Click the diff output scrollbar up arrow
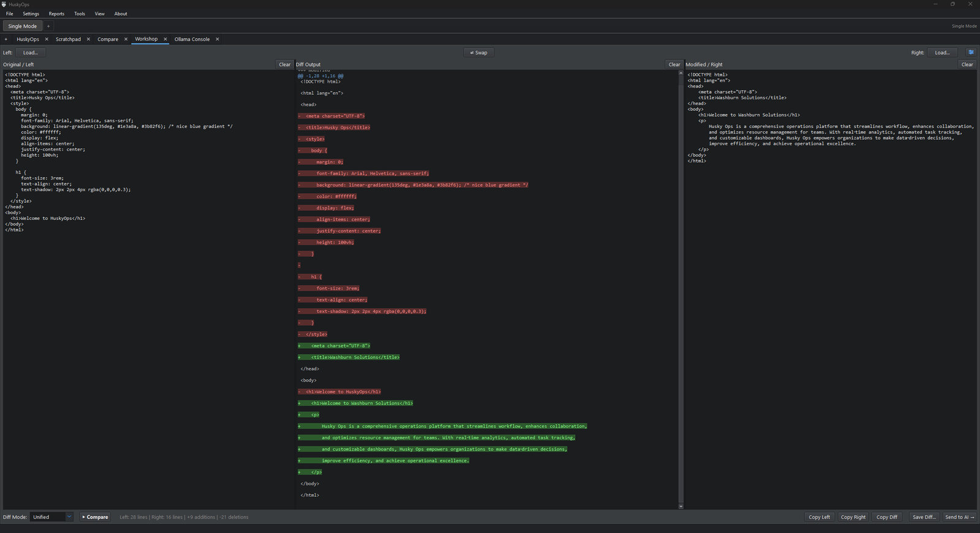Screen dimensions: 980x533 click(x=680, y=73)
